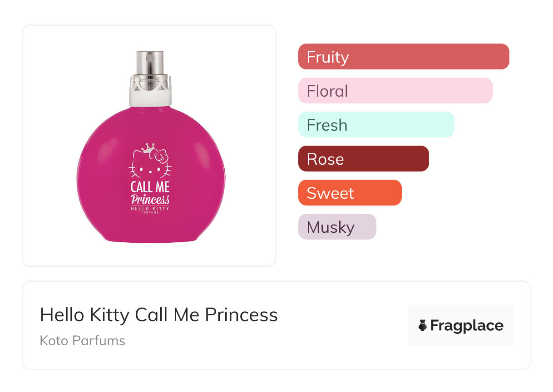This screenshot has width=553, height=392.
Task: Click the Fragplace perfume bottle logo icon
Action: (423, 325)
